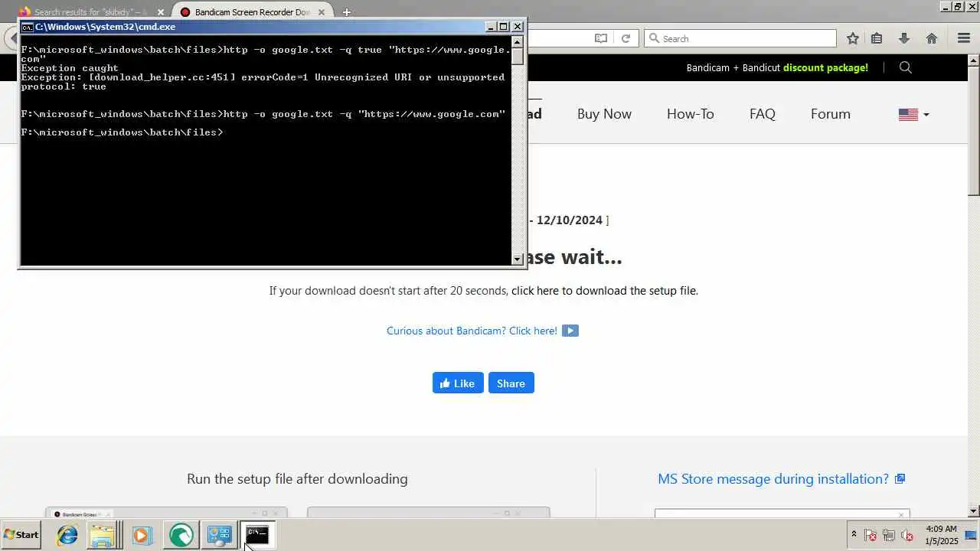
Task: Toggle reader view icon in address bar
Action: click(601, 38)
